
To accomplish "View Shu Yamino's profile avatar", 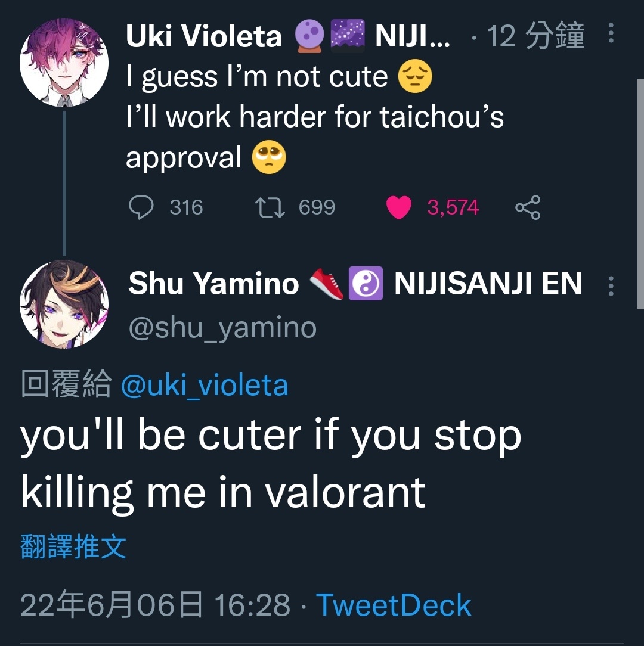I will (64, 304).
